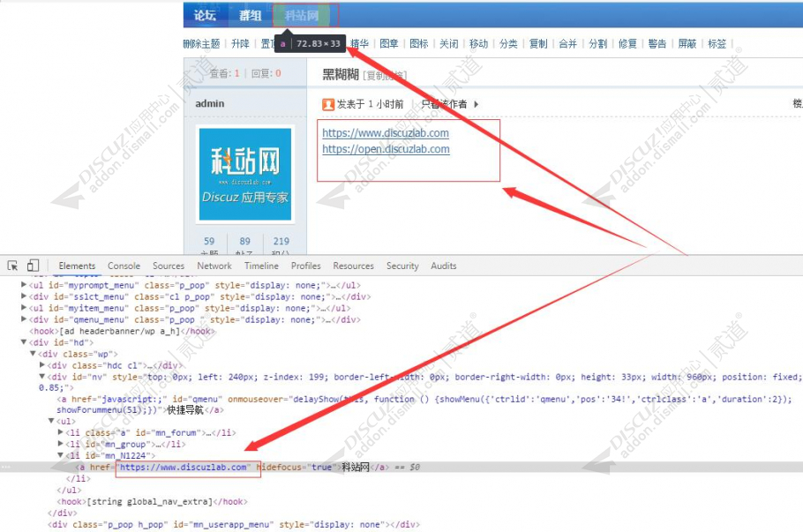Click the 关闭 moderation link
Viewport: 803px width, 532px height.
tap(448, 44)
